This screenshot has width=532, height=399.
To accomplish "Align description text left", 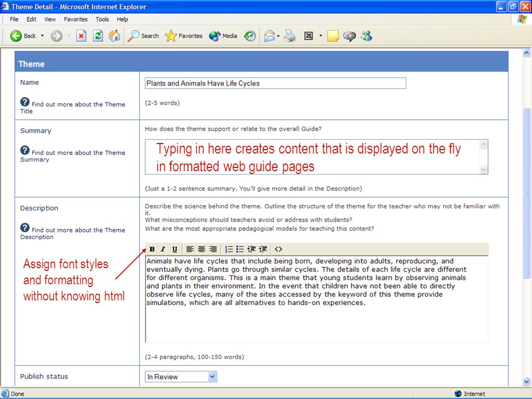I will point(190,249).
